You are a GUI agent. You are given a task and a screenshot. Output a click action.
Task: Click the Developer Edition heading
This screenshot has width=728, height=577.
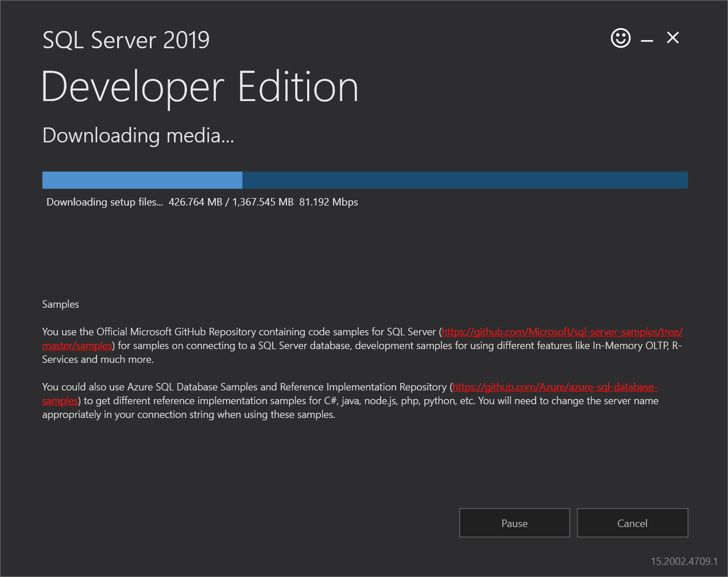click(200, 86)
